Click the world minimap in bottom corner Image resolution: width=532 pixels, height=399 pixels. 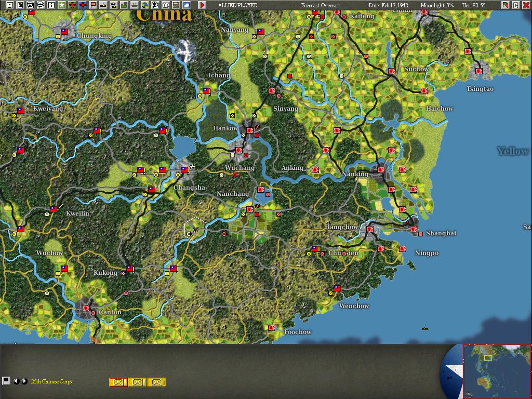click(497, 371)
